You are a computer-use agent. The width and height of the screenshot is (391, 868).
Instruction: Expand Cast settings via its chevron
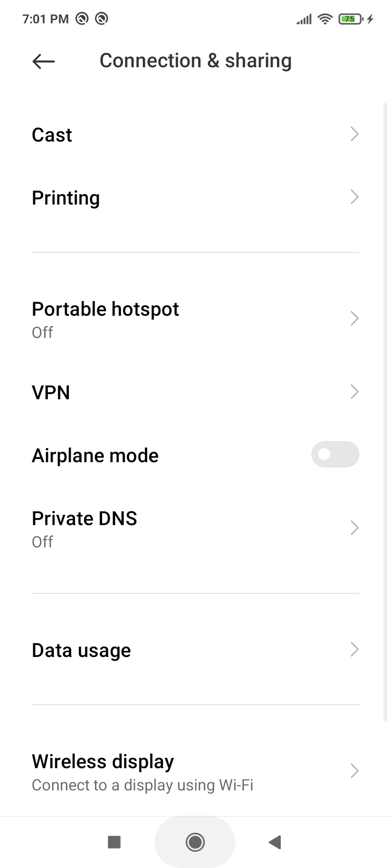pos(355,134)
